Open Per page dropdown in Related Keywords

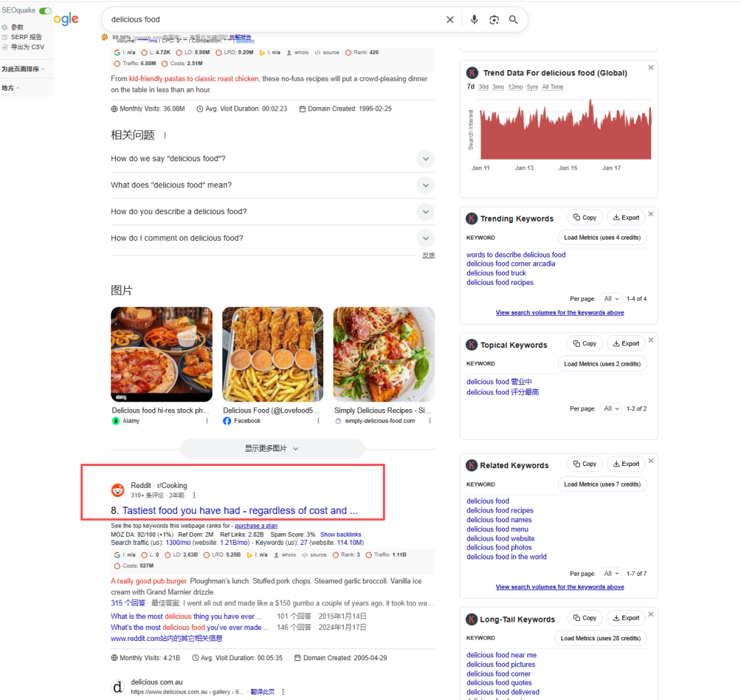[x=611, y=574]
